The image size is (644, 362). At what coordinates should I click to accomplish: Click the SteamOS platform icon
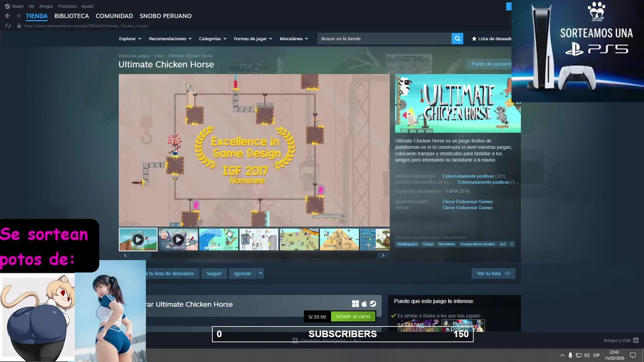373,304
